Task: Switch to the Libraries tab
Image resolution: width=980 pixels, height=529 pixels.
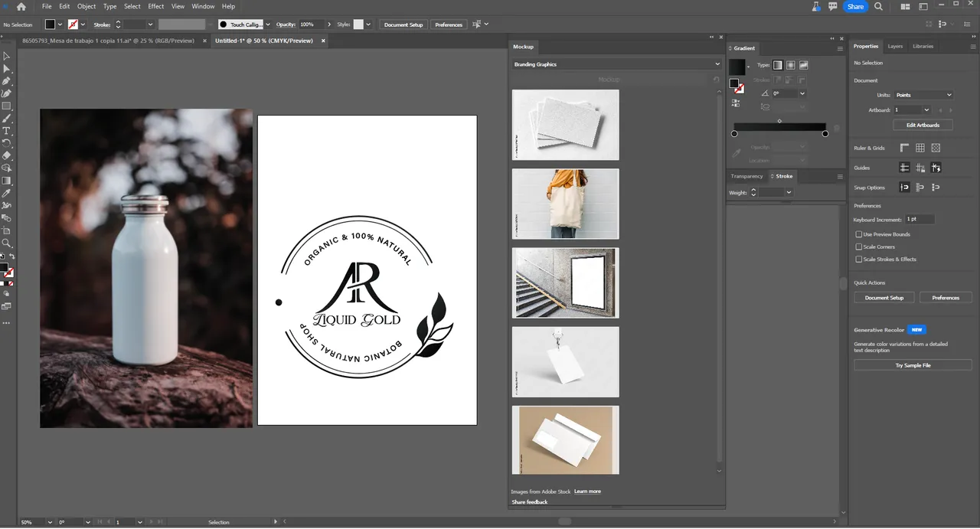Action: (x=923, y=46)
